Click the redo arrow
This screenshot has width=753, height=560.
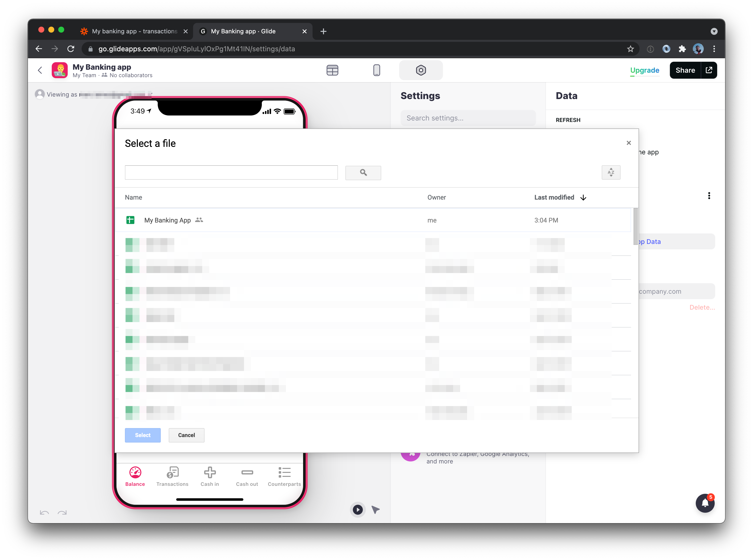[x=62, y=512]
